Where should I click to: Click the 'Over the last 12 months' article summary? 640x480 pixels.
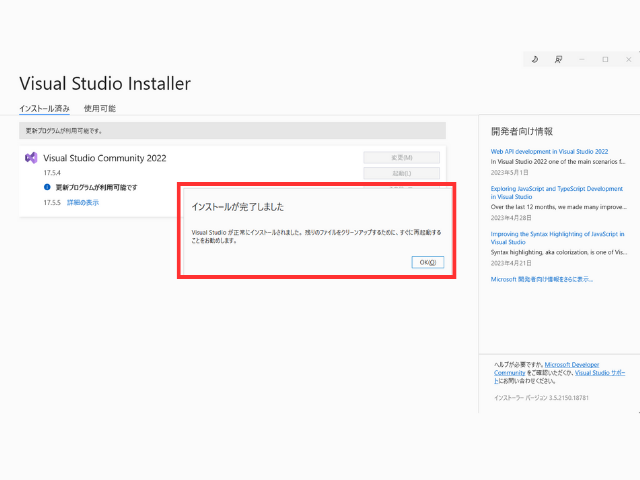[559, 207]
